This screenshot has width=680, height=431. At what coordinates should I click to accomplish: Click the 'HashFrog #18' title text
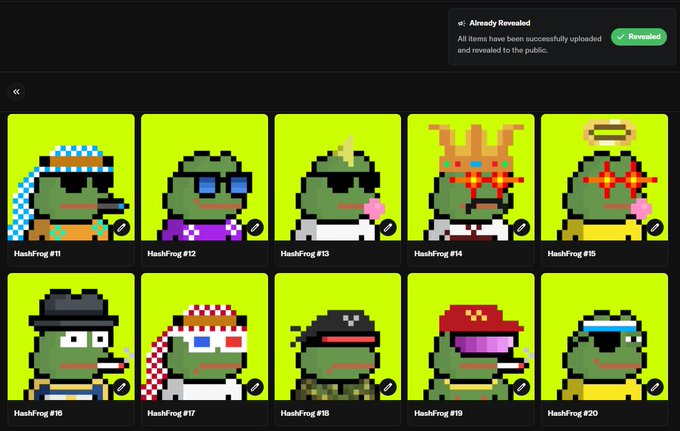coord(305,413)
